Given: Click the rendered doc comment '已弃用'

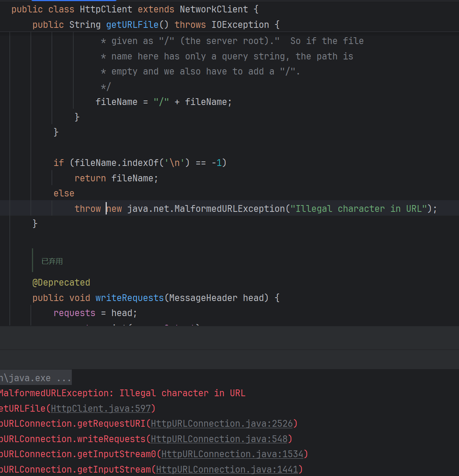Looking at the screenshot, I should coord(52,261).
